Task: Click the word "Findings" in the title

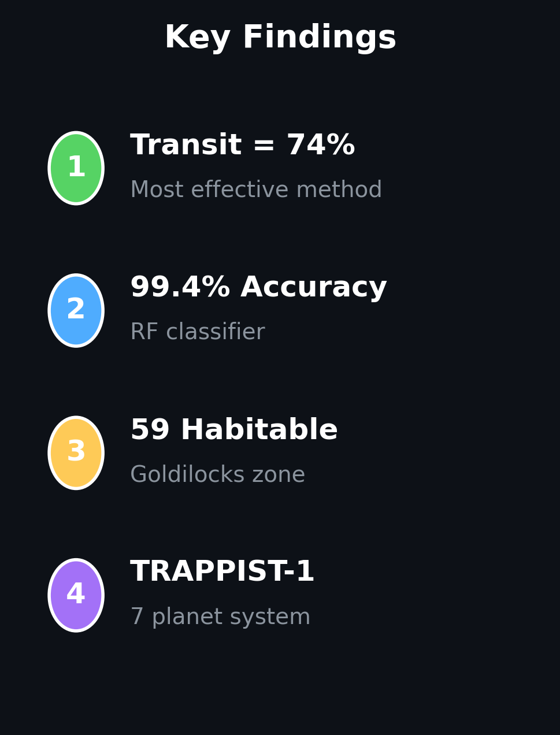Action: (319, 38)
